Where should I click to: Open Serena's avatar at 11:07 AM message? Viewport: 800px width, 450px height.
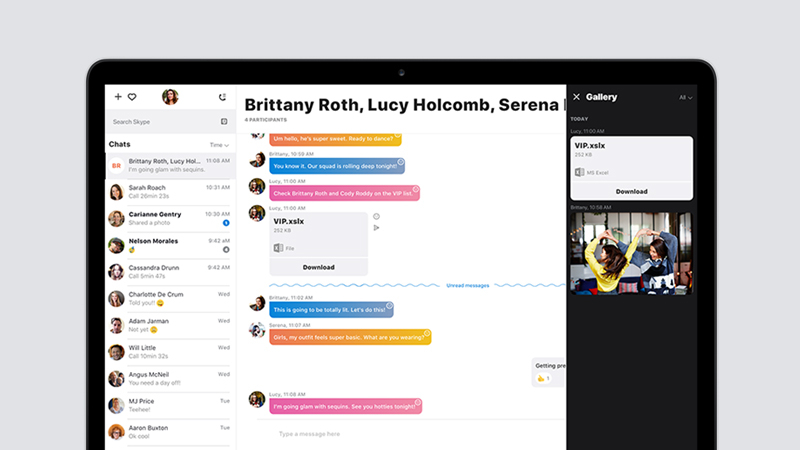pos(257,330)
